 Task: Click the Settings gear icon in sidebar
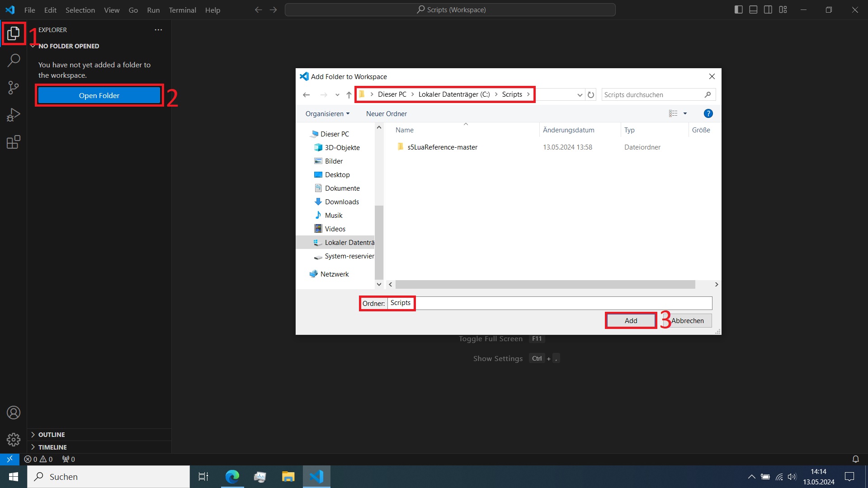pos(13,439)
